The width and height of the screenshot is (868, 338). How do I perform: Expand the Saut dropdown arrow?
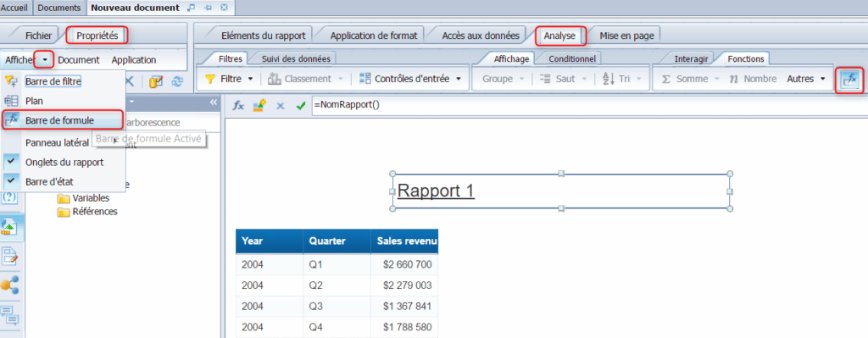pyautogui.click(x=585, y=79)
